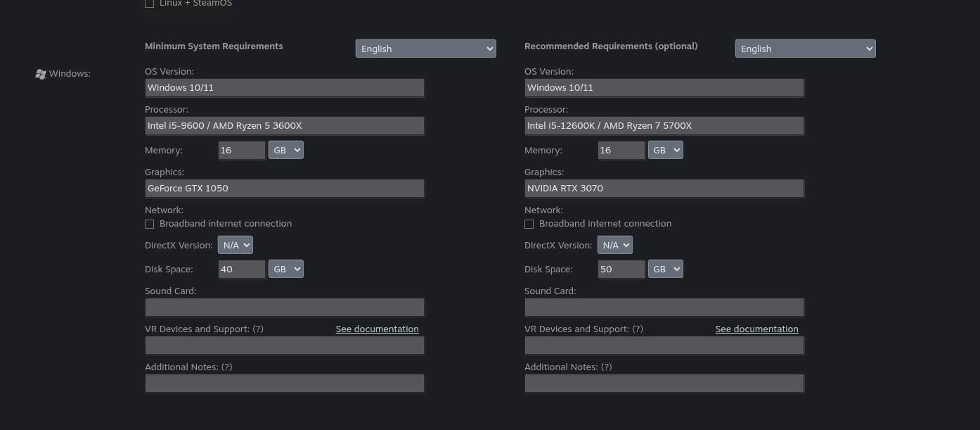The width and height of the screenshot is (980, 430).
Task: Focus the recommended Additional Notes field
Action: 664,384
